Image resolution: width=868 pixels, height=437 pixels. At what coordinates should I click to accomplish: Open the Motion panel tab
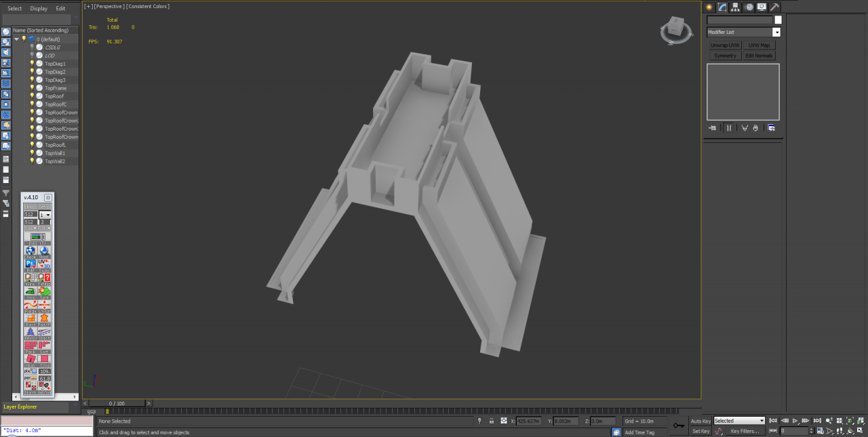coord(749,7)
